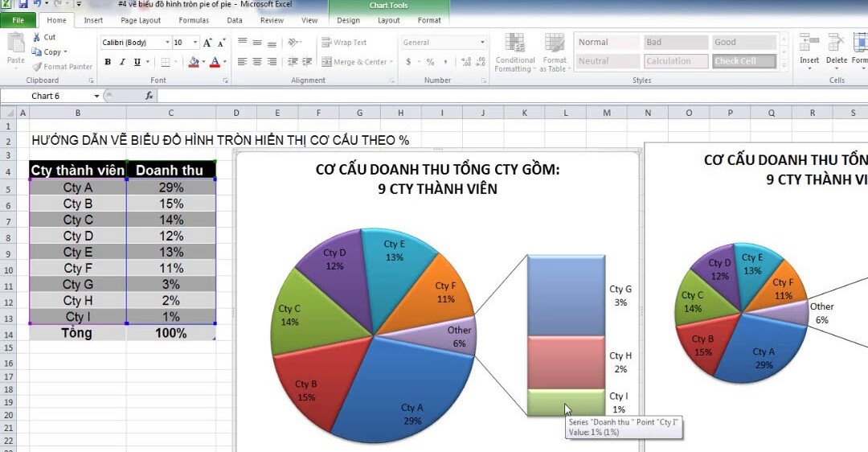The width and height of the screenshot is (868, 452).
Task: Center text horizontally
Action: point(257,61)
